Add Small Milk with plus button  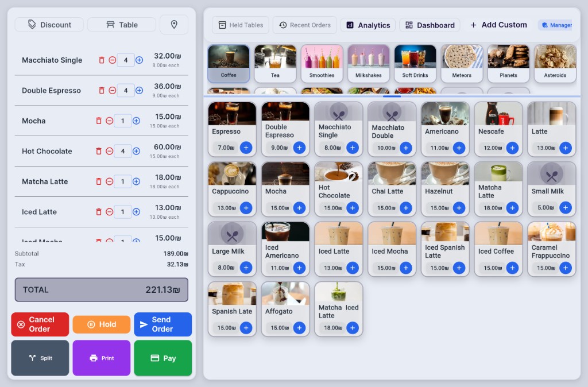click(x=566, y=208)
